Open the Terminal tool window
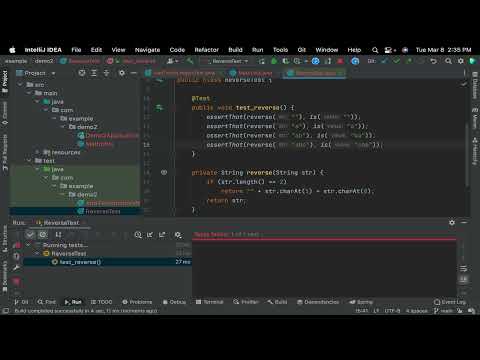Screen dimensions: 480x360 coord(209,302)
